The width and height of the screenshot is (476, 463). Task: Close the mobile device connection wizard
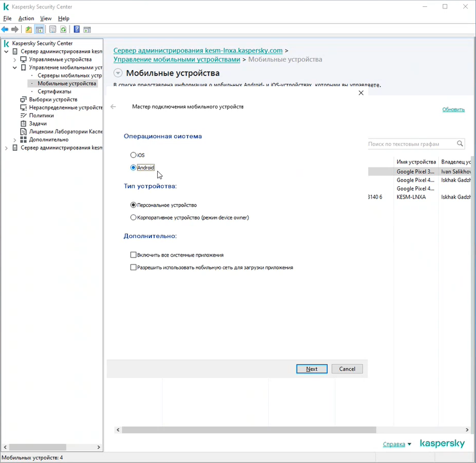point(361,93)
